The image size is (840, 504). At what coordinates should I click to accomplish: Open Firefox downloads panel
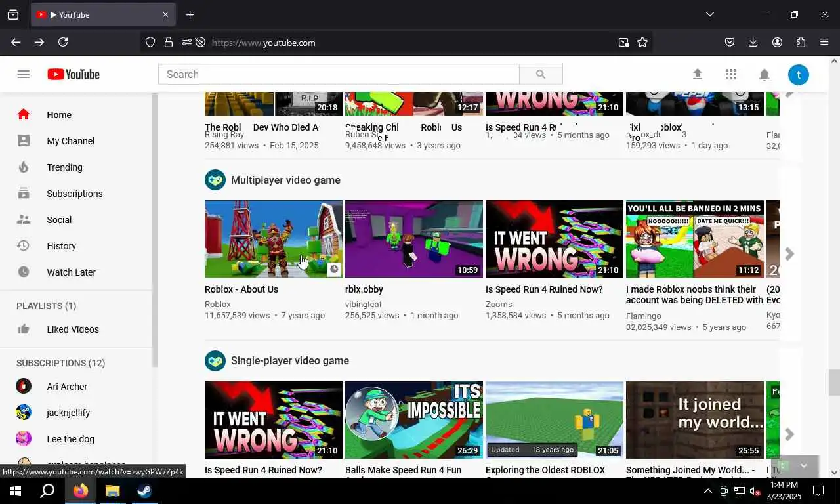click(753, 42)
